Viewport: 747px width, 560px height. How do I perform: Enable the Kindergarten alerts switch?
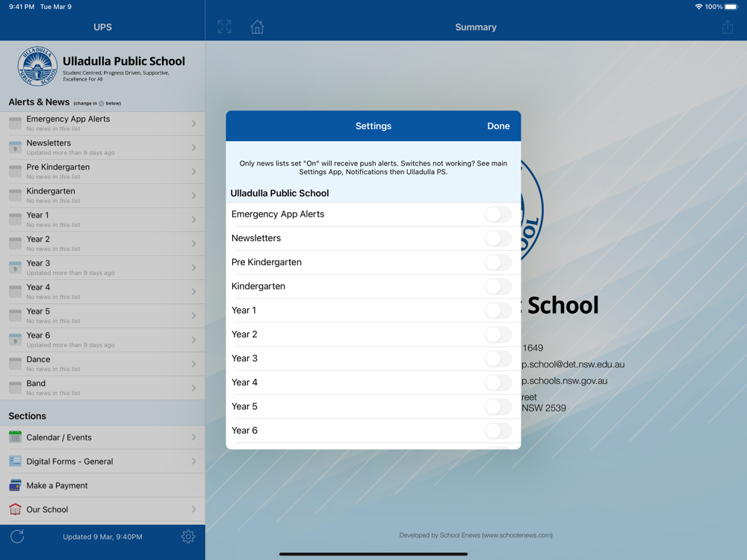[x=498, y=286]
